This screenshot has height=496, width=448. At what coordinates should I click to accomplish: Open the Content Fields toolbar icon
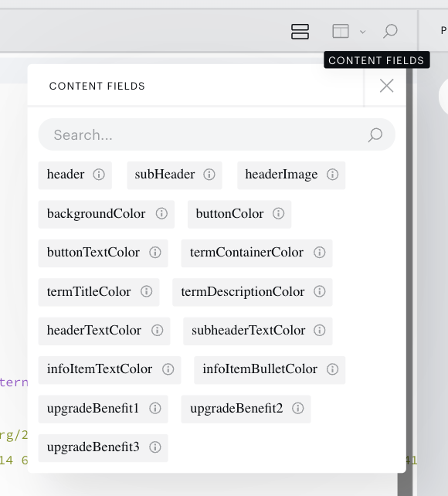pos(300,32)
